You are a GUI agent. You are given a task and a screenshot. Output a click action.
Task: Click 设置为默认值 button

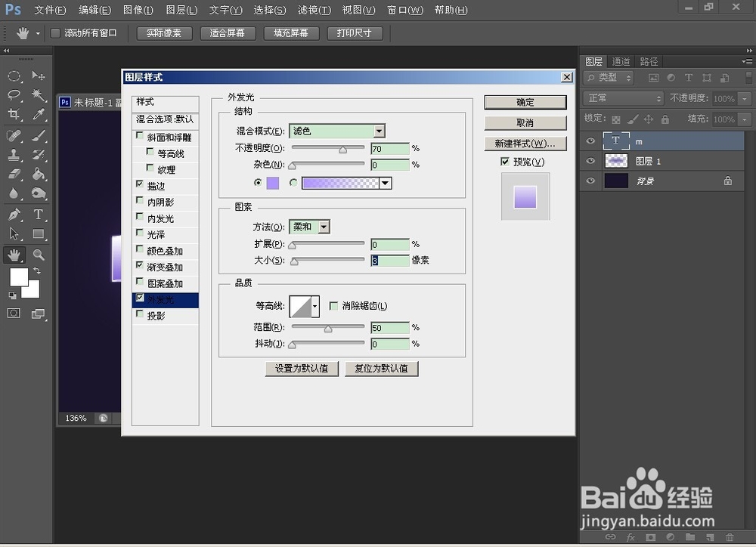coord(302,368)
